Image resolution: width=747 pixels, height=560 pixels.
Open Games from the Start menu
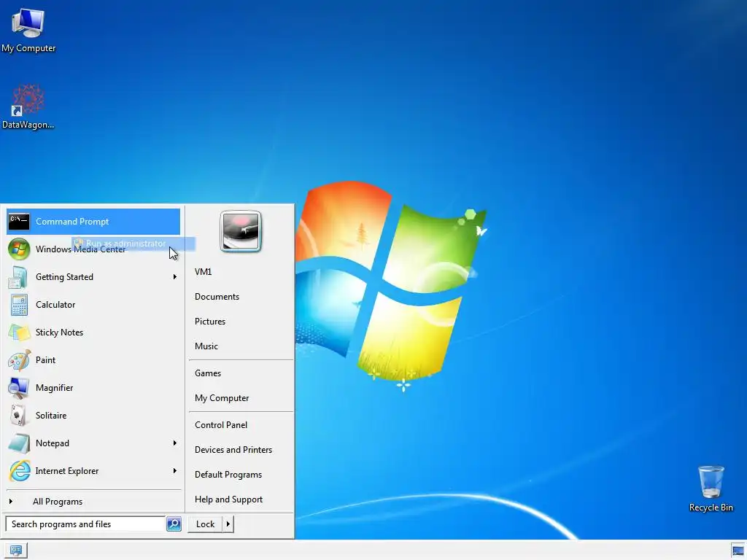(x=208, y=373)
